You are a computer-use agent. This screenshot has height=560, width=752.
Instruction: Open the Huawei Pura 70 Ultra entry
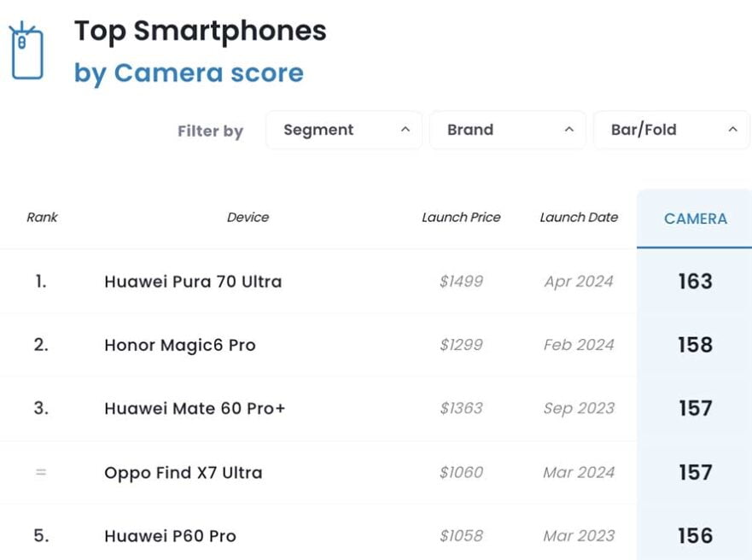point(194,281)
